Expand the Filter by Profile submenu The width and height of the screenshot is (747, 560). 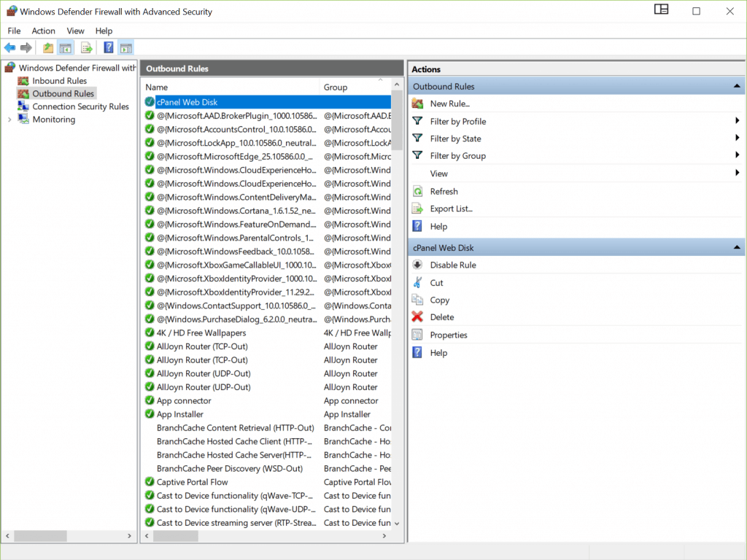click(735, 121)
